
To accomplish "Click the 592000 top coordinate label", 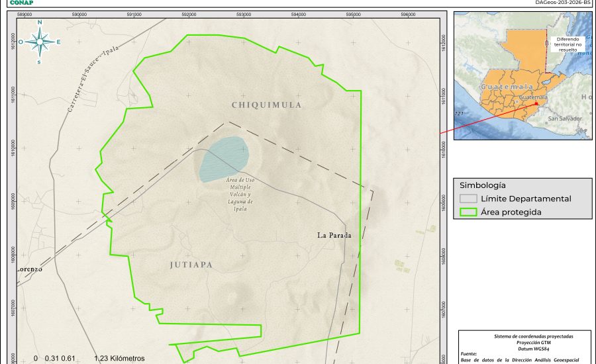I will click(x=188, y=13).
